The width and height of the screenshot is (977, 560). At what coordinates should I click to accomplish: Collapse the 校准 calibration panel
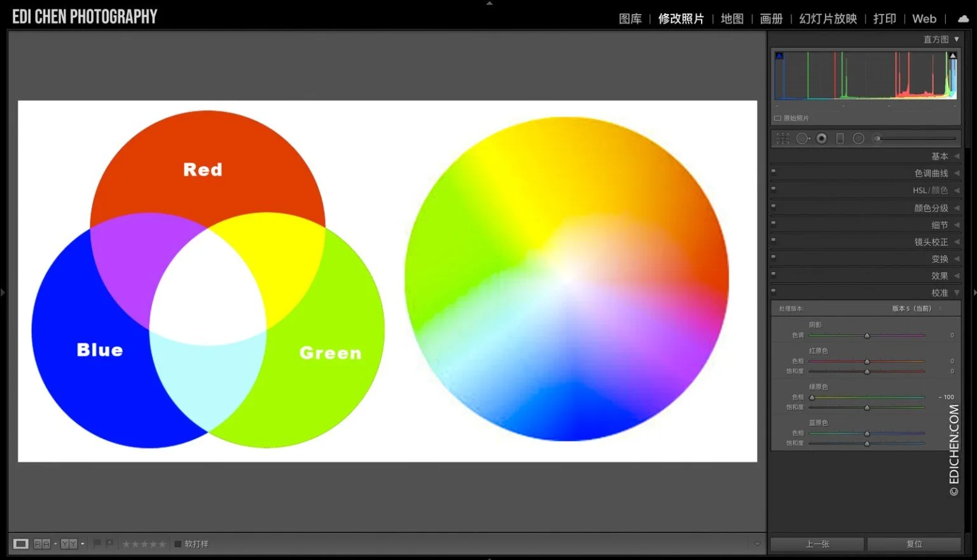[x=957, y=293]
